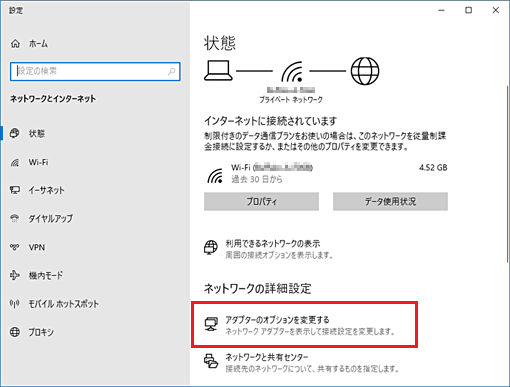The image size is (510, 387).
Task: Click the 周囲の接続オプションを表示します description
Action: point(279,255)
